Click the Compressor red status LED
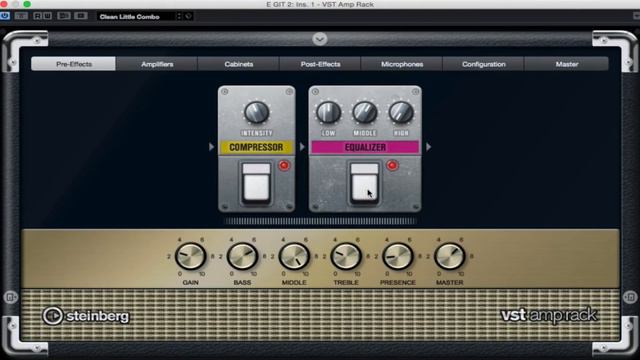640x360 pixels. point(284,165)
